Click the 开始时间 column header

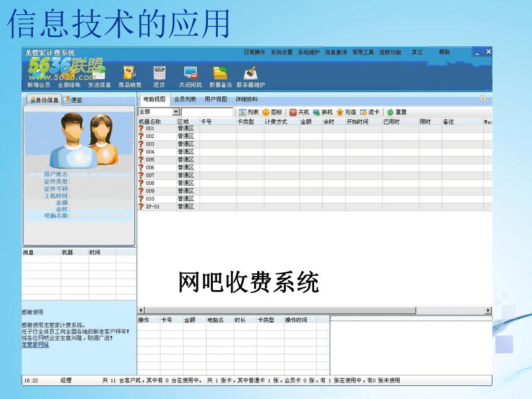click(x=364, y=121)
